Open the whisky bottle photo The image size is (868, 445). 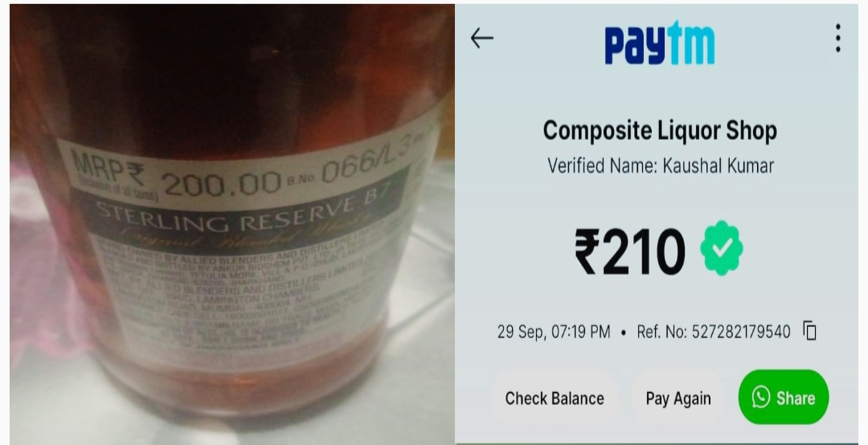click(x=232, y=224)
